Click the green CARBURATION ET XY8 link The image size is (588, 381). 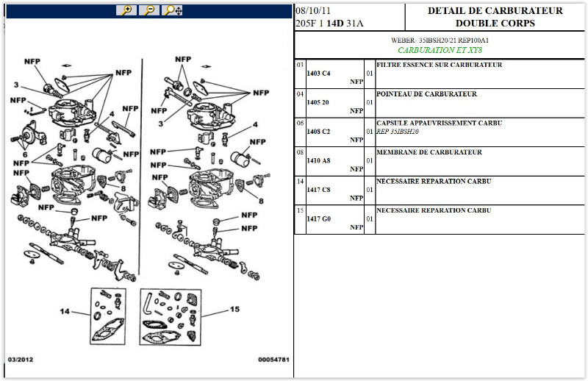[439, 51]
